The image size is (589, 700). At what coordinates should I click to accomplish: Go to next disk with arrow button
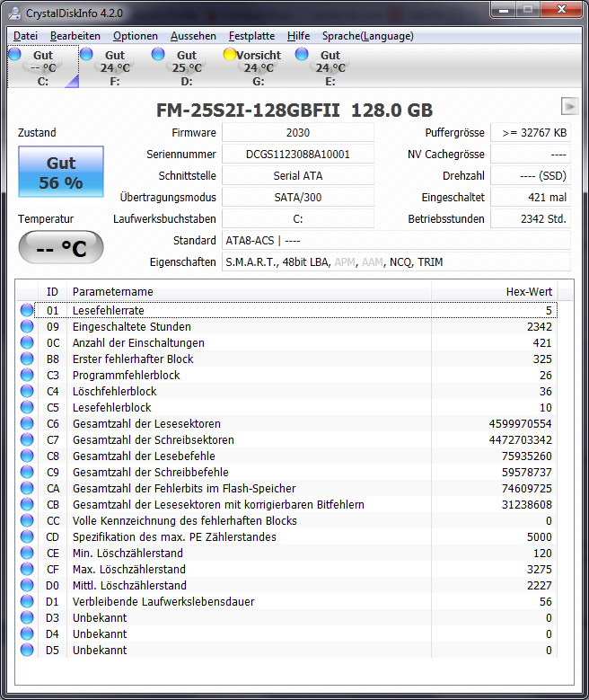(569, 106)
